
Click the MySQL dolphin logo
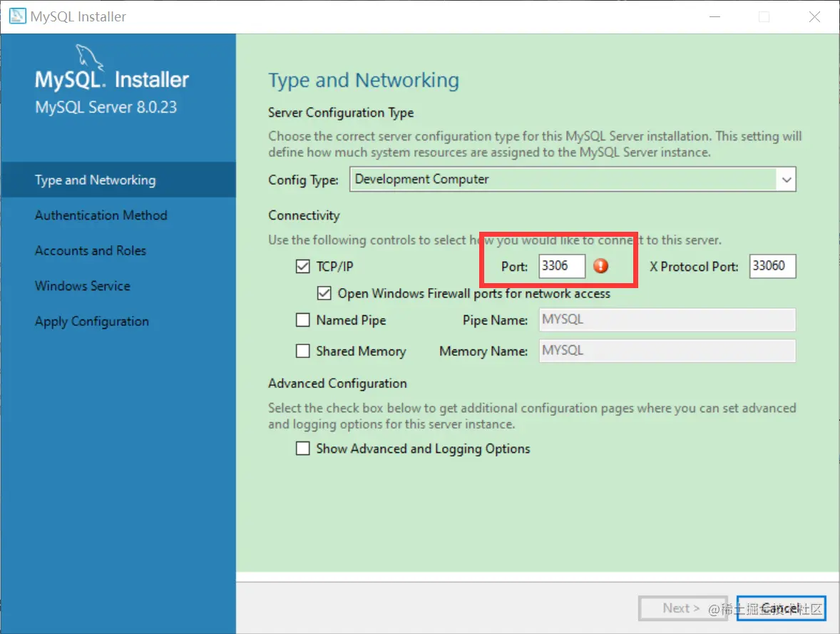coord(89,57)
